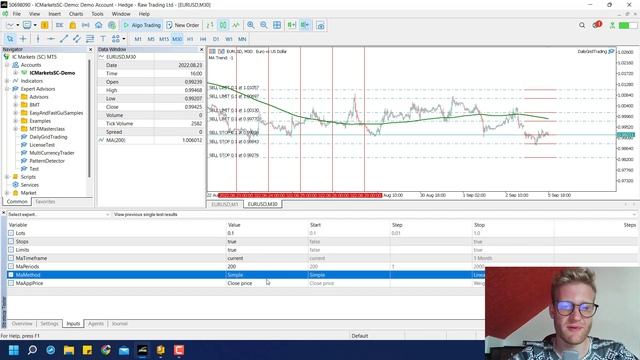
Task: Open the chart type dropdown arrow
Action: click(18, 25)
